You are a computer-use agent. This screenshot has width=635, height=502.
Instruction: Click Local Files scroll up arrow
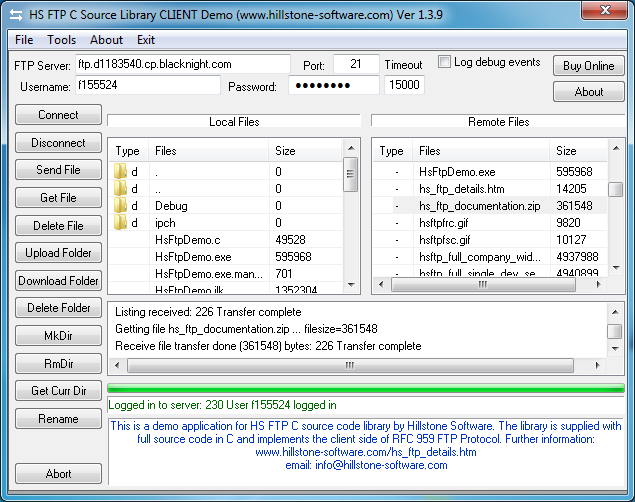351,148
